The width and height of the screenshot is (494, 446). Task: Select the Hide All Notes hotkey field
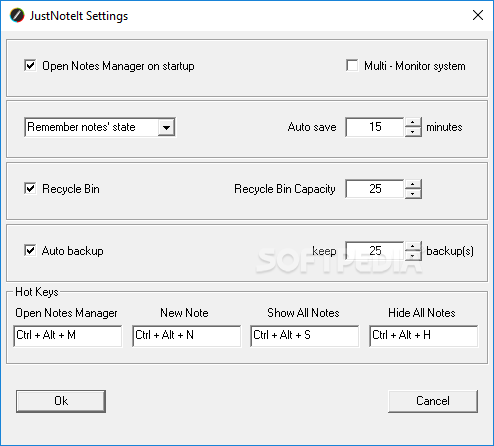[424, 336]
